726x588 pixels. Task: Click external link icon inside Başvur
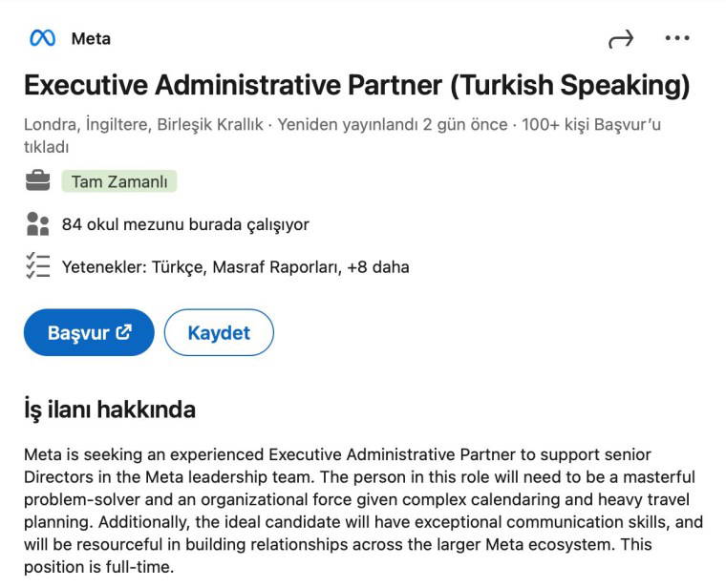tap(123, 332)
